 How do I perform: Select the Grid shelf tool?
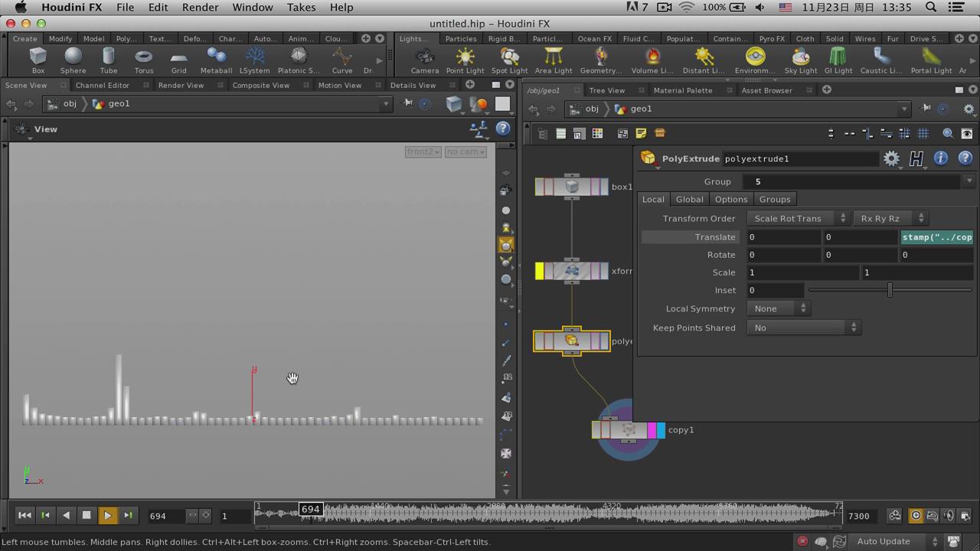(x=178, y=60)
